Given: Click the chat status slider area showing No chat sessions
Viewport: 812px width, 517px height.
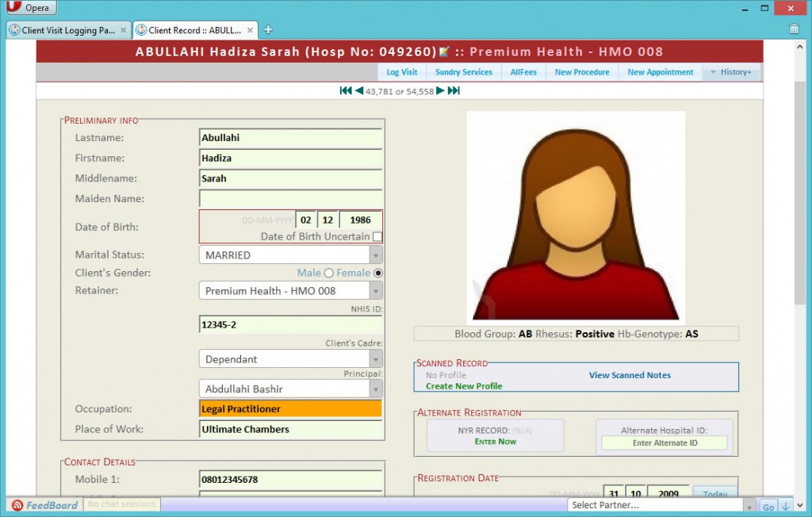Looking at the screenshot, I should point(121,504).
